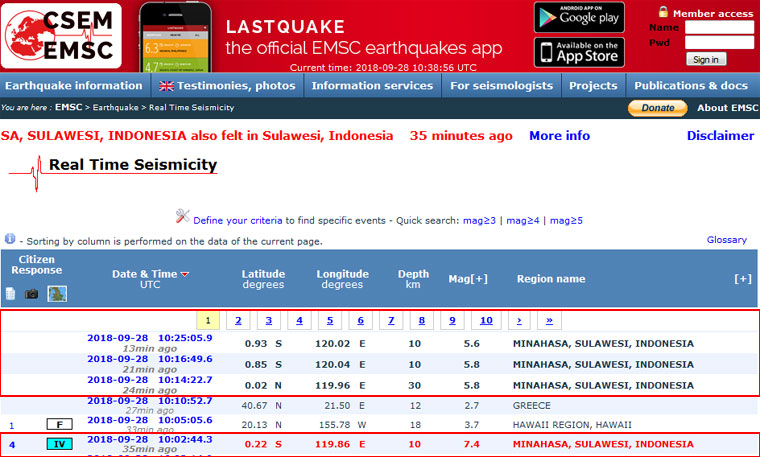Expand magnitude column with Mag[+]
This screenshot has height=457, width=760.
[468, 279]
